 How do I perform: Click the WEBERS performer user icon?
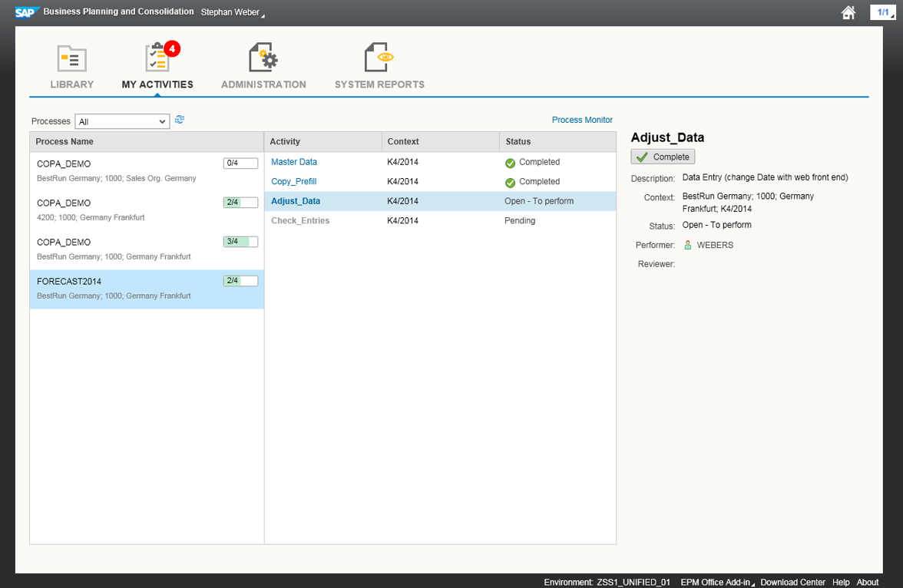pyautogui.click(x=688, y=245)
